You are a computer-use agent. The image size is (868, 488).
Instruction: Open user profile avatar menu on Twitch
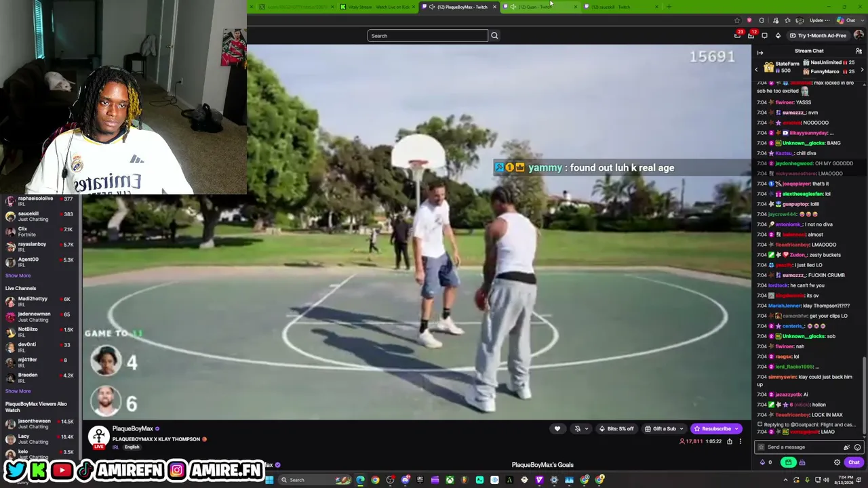[859, 35]
